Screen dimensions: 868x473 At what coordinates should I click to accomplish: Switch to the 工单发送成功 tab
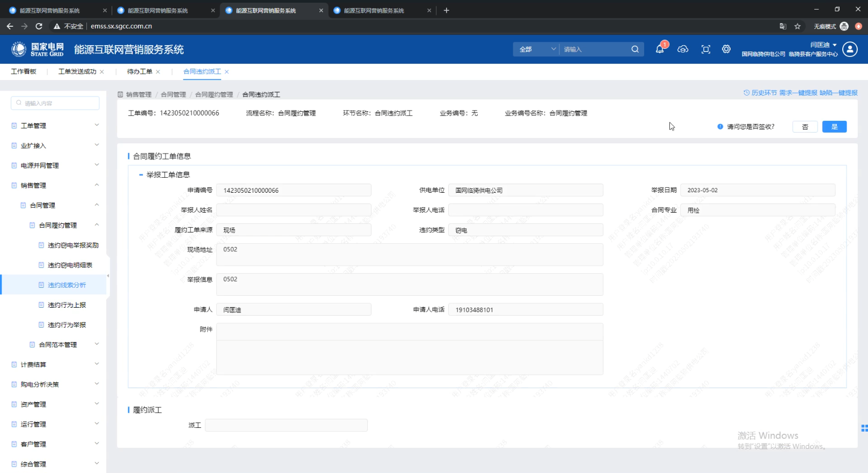coord(77,71)
